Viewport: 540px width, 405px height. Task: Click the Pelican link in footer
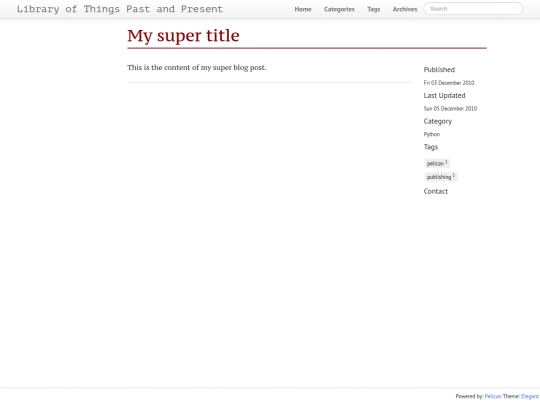pyautogui.click(x=493, y=396)
